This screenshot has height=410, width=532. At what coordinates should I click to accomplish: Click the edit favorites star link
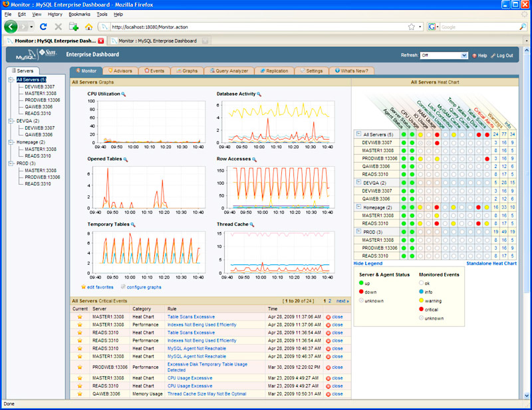pyautogui.click(x=97, y=287)
